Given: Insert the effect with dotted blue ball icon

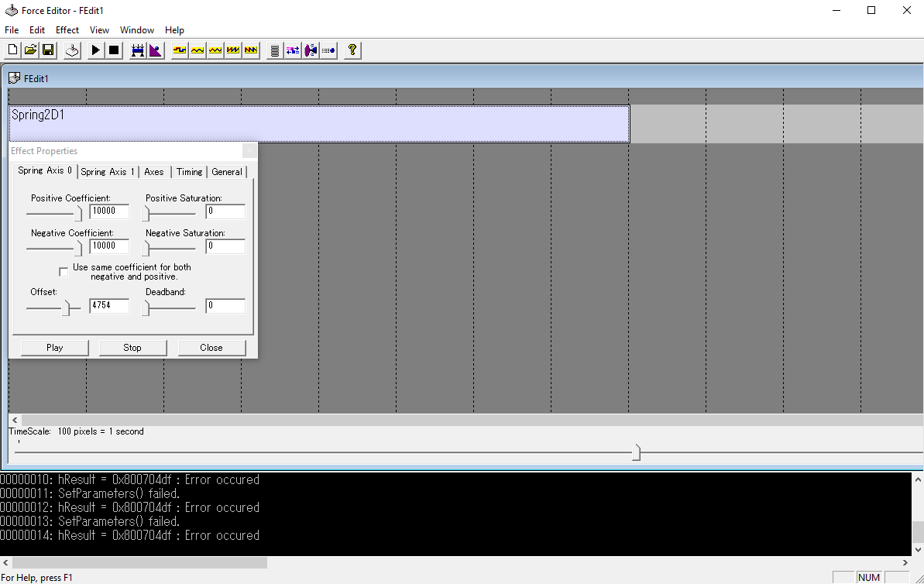Looking at the screenshot, I should click(x=328, y=50).
